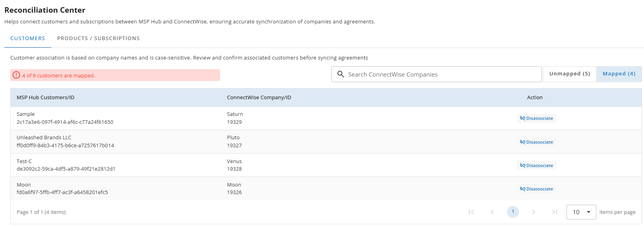Viewport: 644px width, 227px height.
Task: Click the red alert icon in mapped banner
Action: pos(16,75)
